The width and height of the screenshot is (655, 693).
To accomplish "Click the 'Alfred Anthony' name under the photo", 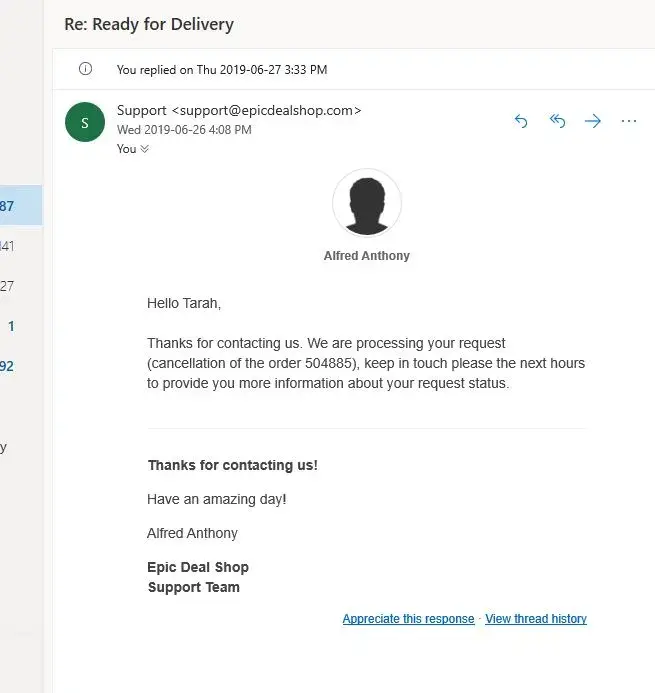I will click(367, 256).
